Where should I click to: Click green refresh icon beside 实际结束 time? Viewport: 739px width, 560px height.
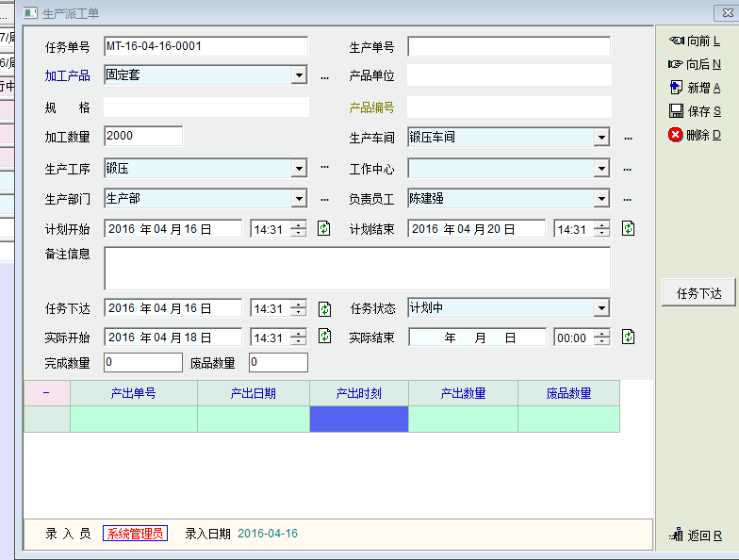point(629,338)
